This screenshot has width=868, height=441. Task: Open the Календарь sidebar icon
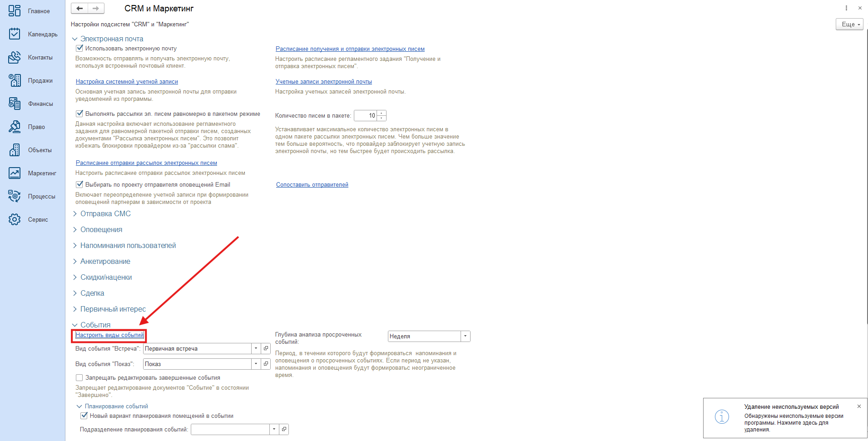click(x=15, y=34)
